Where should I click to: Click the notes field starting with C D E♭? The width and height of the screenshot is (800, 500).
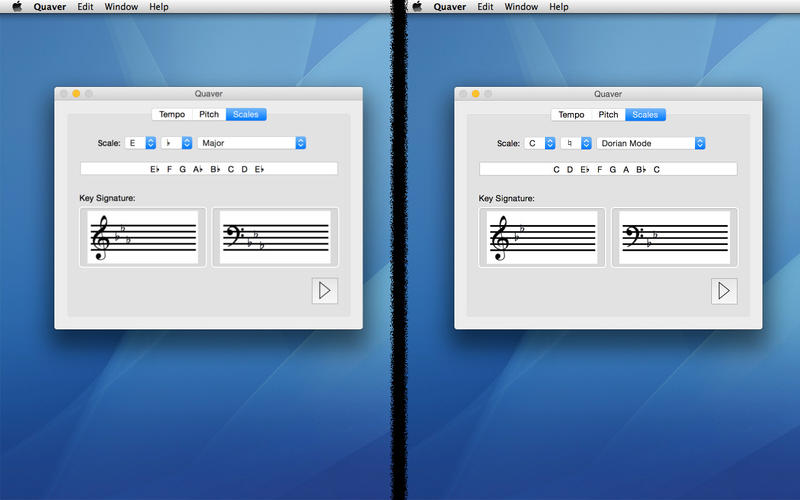pos(608,169)
